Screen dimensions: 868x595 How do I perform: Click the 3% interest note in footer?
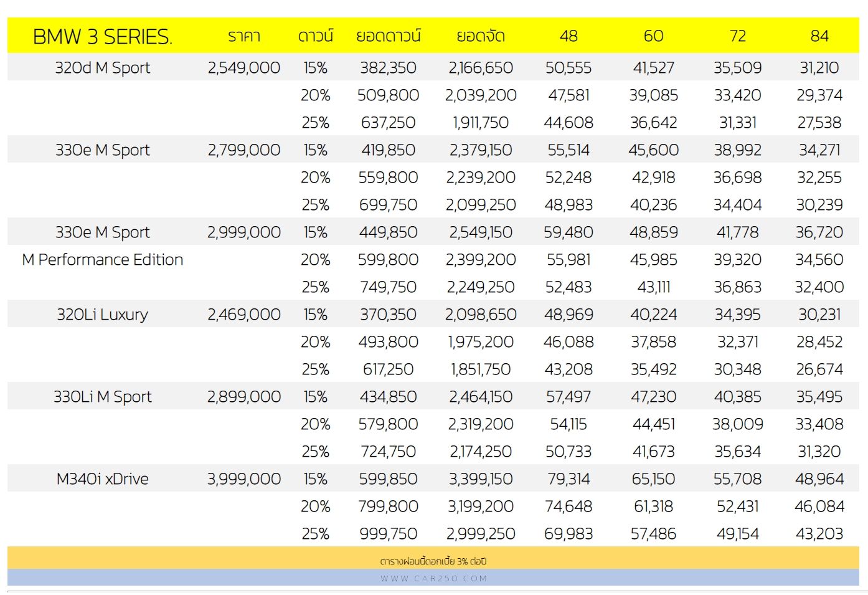[x=433, y=561]
